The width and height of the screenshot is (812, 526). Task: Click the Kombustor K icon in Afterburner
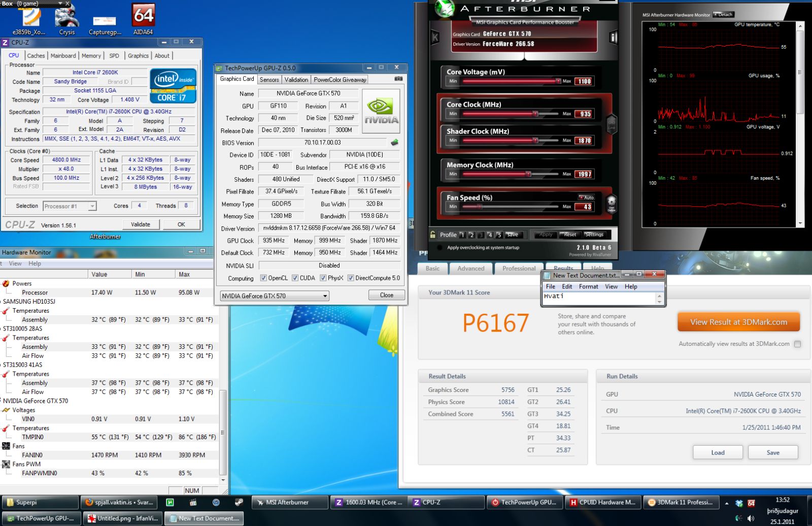click(435, 37)
